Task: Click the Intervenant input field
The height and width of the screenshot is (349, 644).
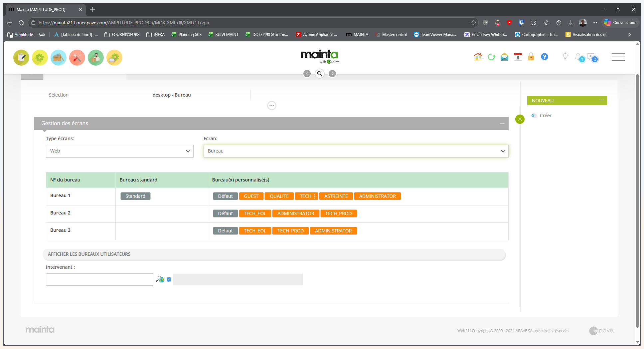Action: (99, 280)
